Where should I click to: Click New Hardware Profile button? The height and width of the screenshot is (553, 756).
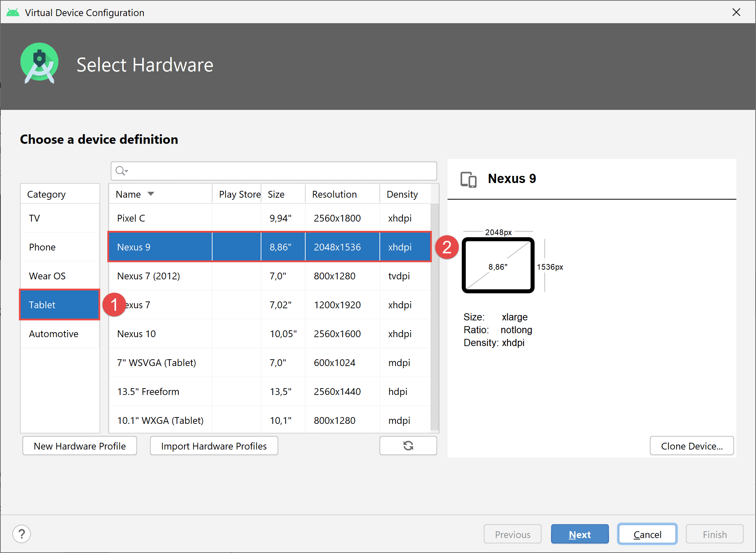(x=80, y=446)
